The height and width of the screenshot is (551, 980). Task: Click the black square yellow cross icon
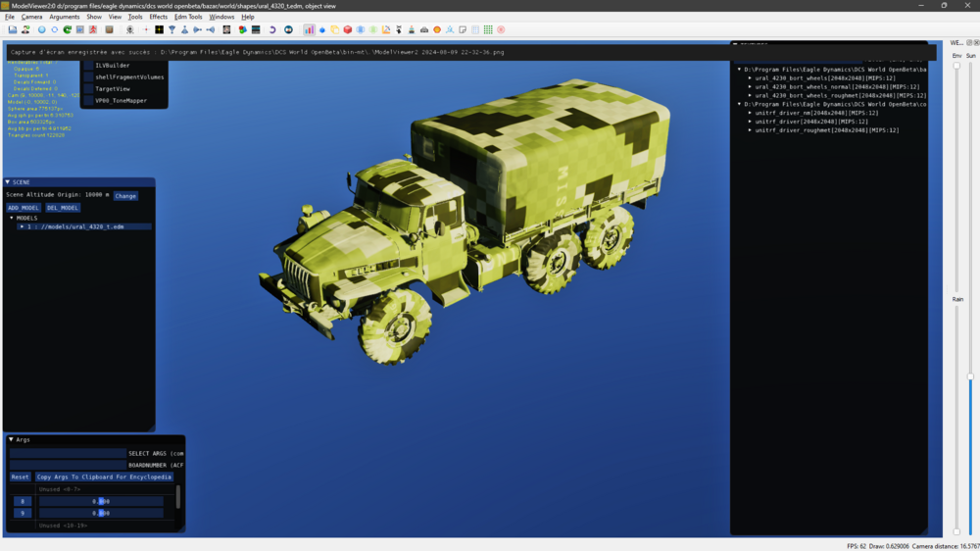tap(160, 29)
